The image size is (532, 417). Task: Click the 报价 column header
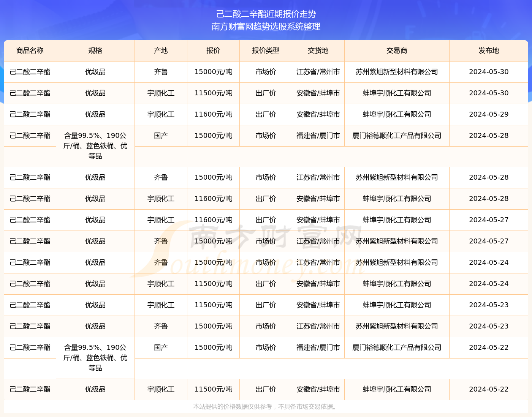(213, 51)
